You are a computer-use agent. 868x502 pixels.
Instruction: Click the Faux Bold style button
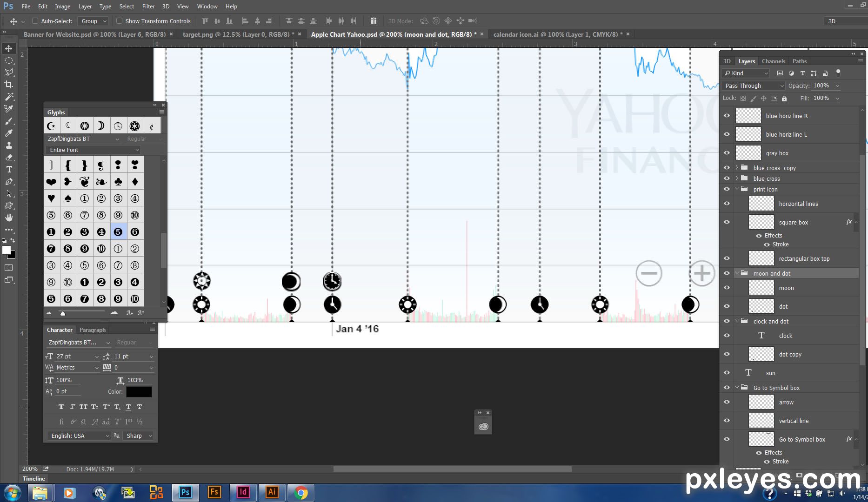[61, 407]
